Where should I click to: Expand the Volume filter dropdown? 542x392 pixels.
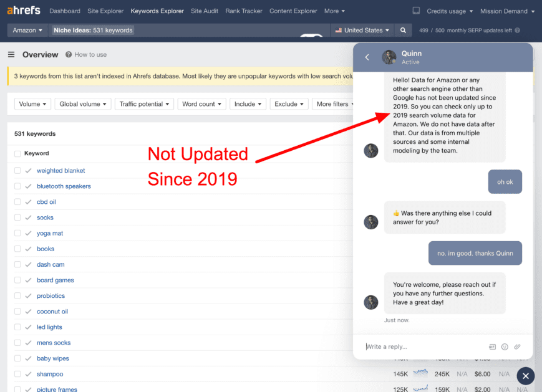point(32,104)
